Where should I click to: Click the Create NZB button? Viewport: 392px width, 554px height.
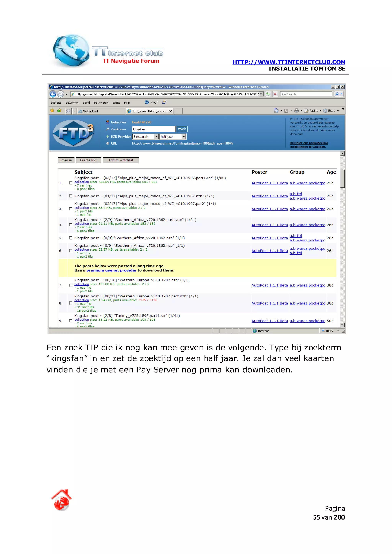point(89,160)
